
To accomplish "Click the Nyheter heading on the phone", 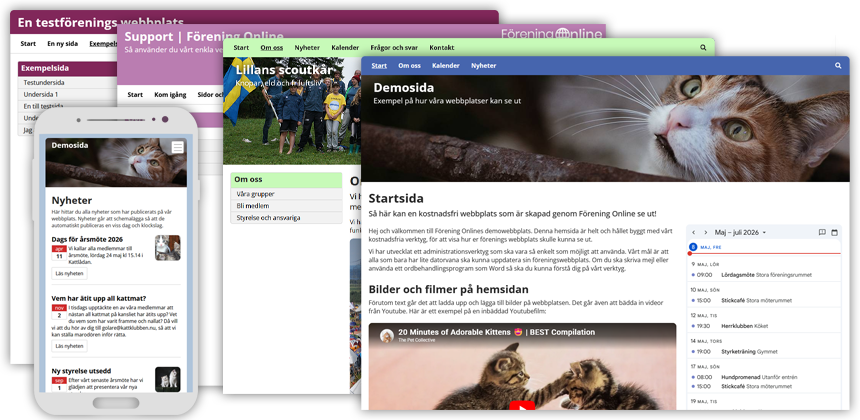I will coord(72,201).
